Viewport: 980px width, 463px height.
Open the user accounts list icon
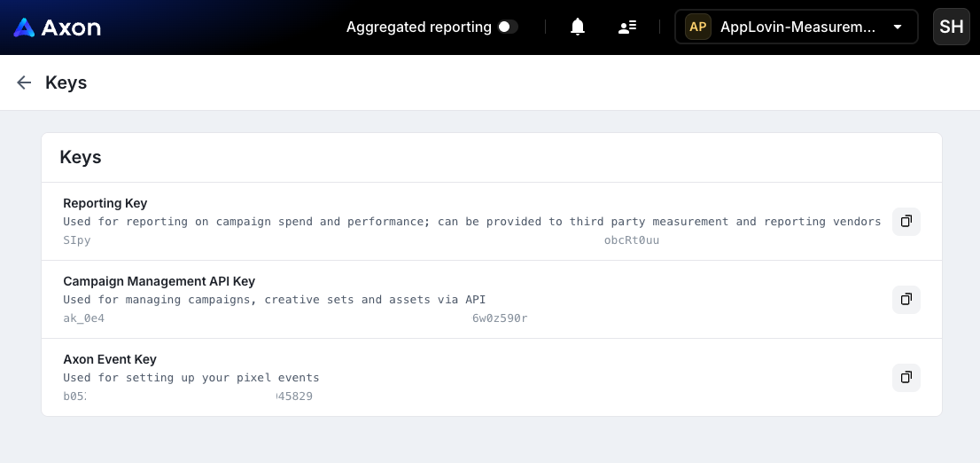tap(627, 27)
